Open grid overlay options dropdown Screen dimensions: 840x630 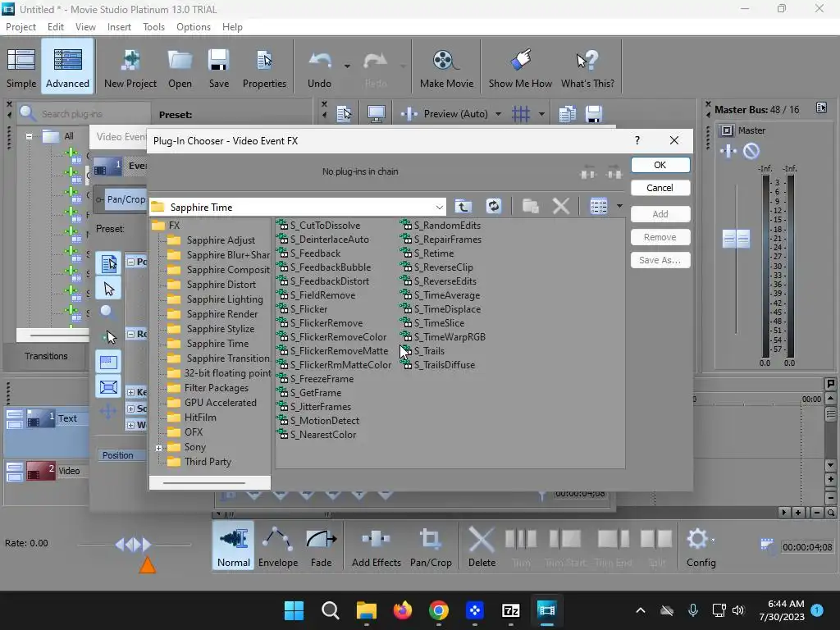point(541,114)
